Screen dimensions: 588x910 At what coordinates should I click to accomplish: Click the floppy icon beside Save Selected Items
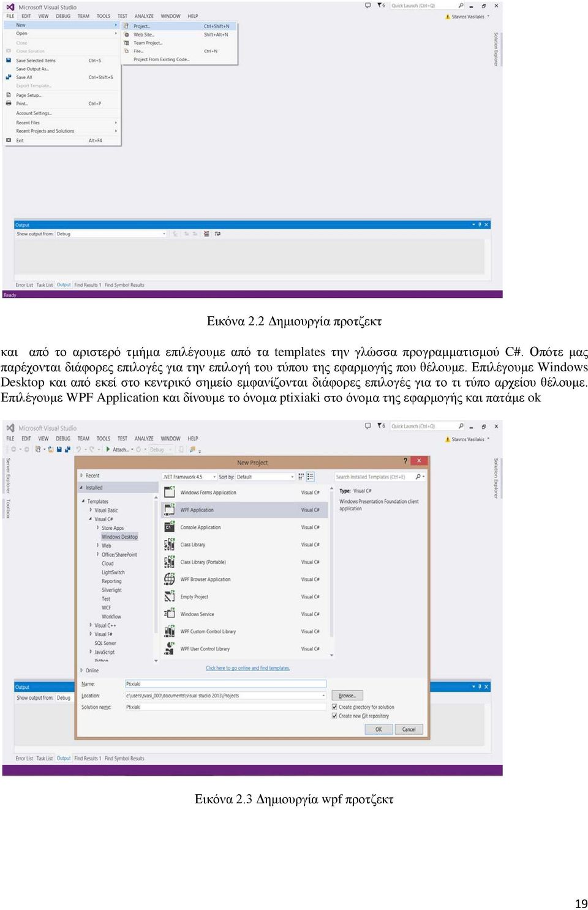tap(9, 60)
